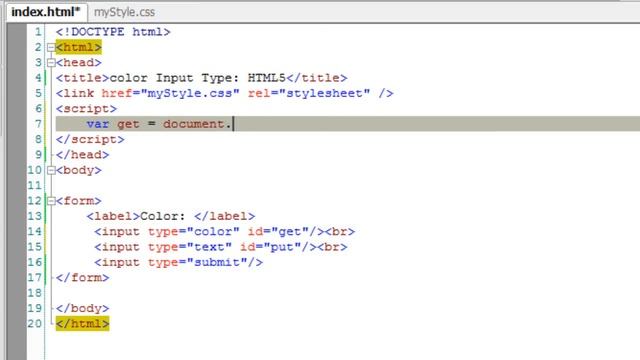The width and height of the screenshot is (640, 360).
Task: Click the input type="submit" line
Action: [x=178, y=262]
